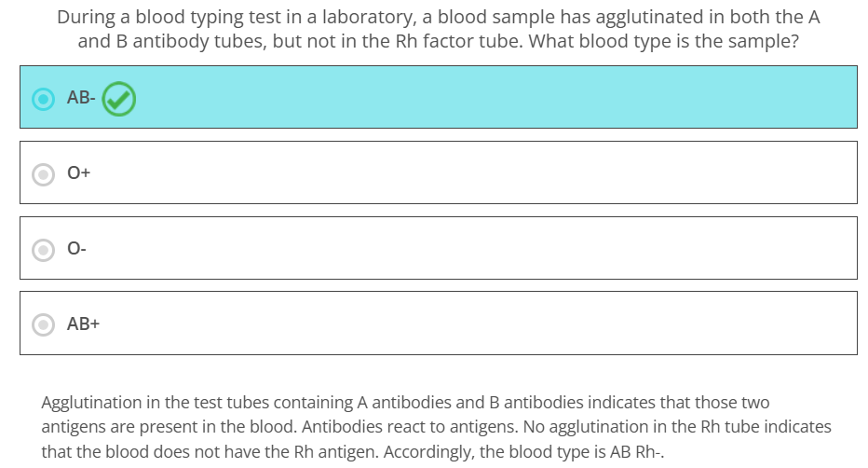Click inside the O+ answer option box
The height and width of the screenshot is (468, 868).
point(439,172)
